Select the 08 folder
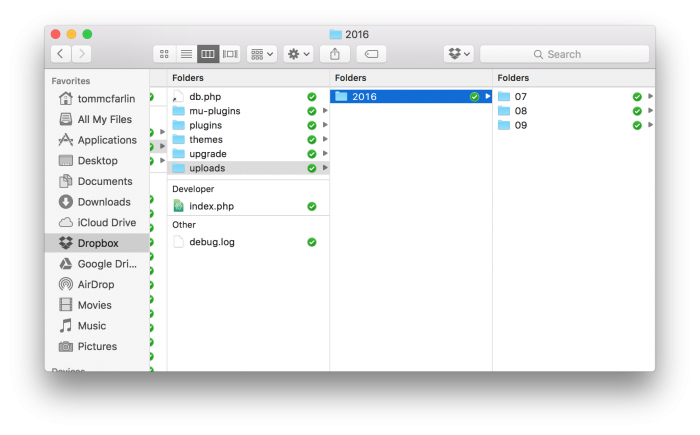Image resolution: width=700 pixels, height=435 pixels. click(x=574, y=111)
